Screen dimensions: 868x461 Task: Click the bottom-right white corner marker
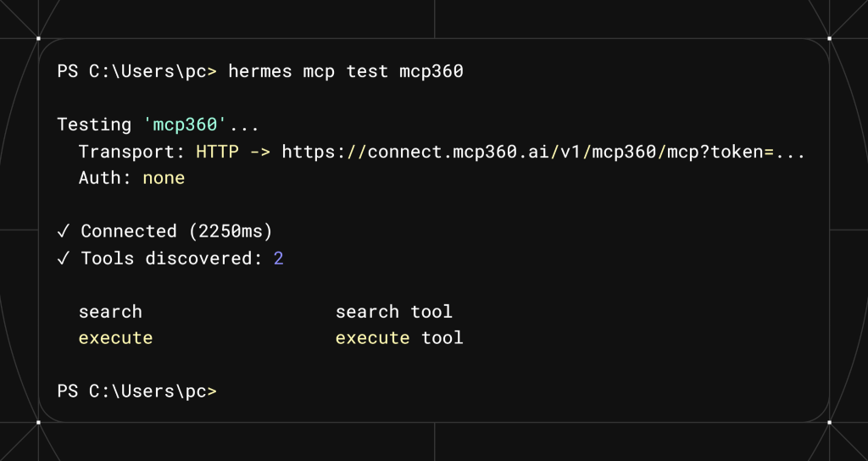829,422
